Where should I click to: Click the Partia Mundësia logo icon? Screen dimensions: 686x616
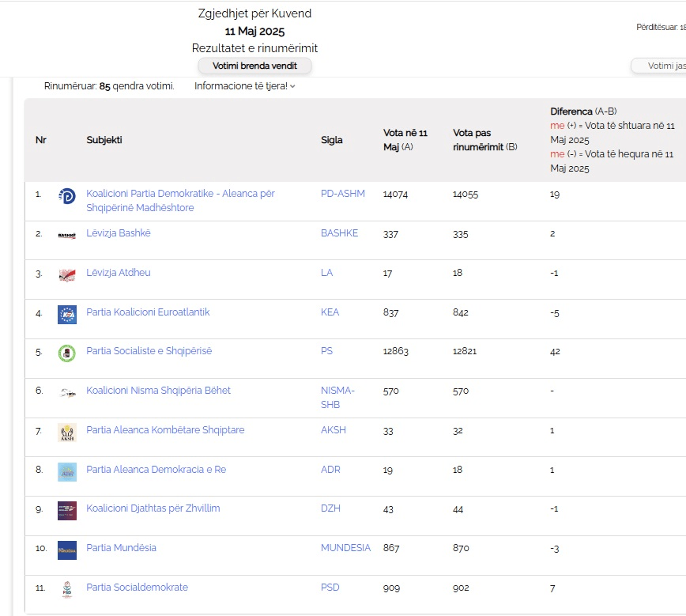(67, 550)
